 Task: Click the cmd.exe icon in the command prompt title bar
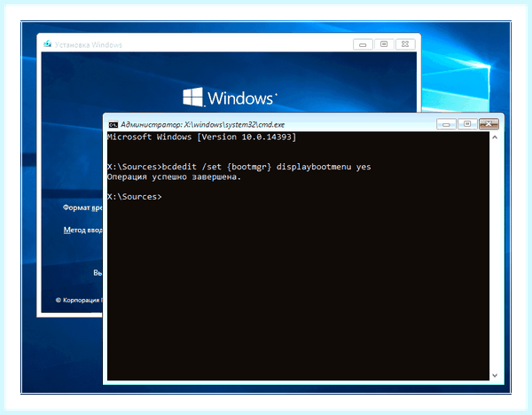coord(113,125)
